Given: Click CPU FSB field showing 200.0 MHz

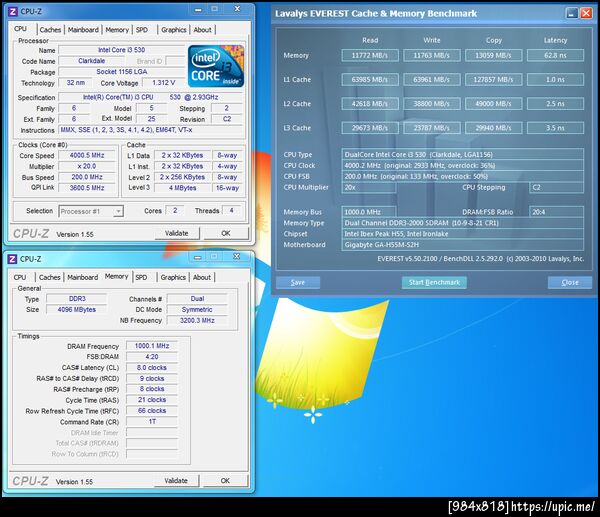Looking at the screenshot, I should point(463,176).
